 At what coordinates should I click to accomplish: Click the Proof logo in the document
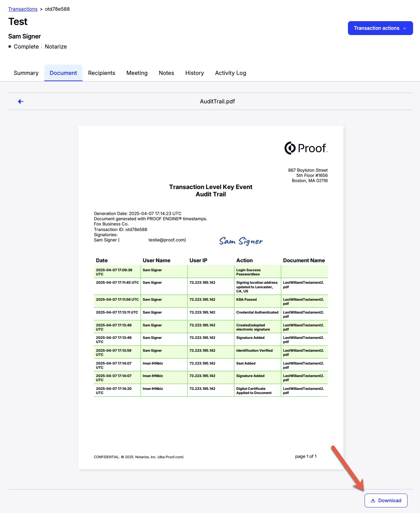306,148
